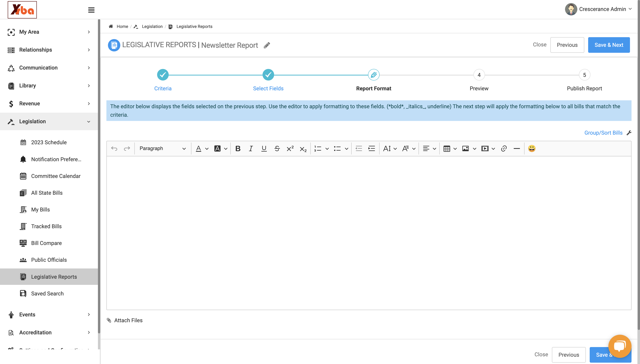Screen dimensions: 640x364
Task: Go to the Select Fields step
Action: (268, 75)
